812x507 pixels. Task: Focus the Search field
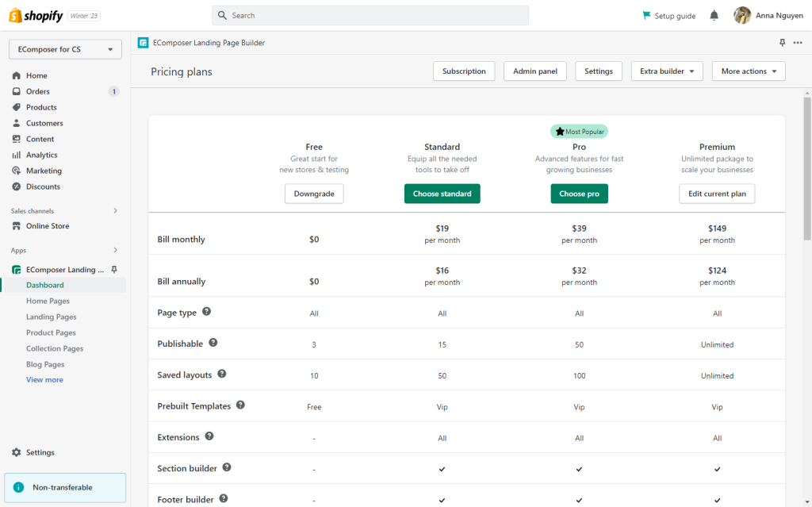[x=370, y=16]
